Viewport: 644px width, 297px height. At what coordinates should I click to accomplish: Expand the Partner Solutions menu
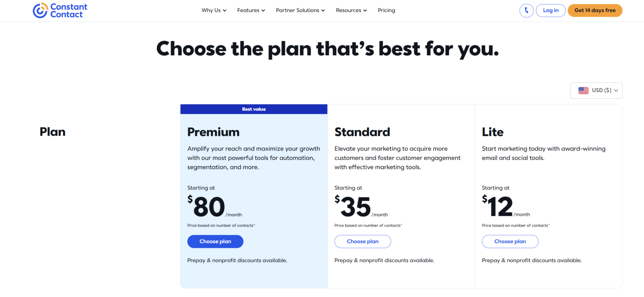298,10
